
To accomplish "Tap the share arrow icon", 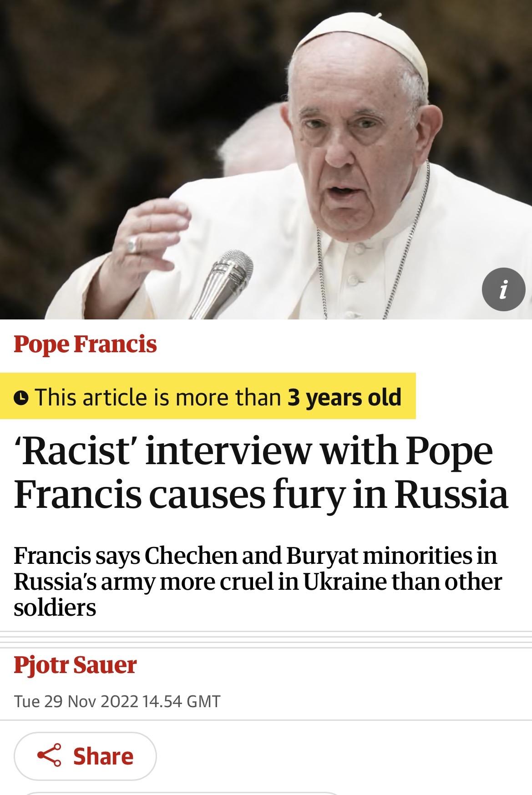I will click(x=49, y=756).
